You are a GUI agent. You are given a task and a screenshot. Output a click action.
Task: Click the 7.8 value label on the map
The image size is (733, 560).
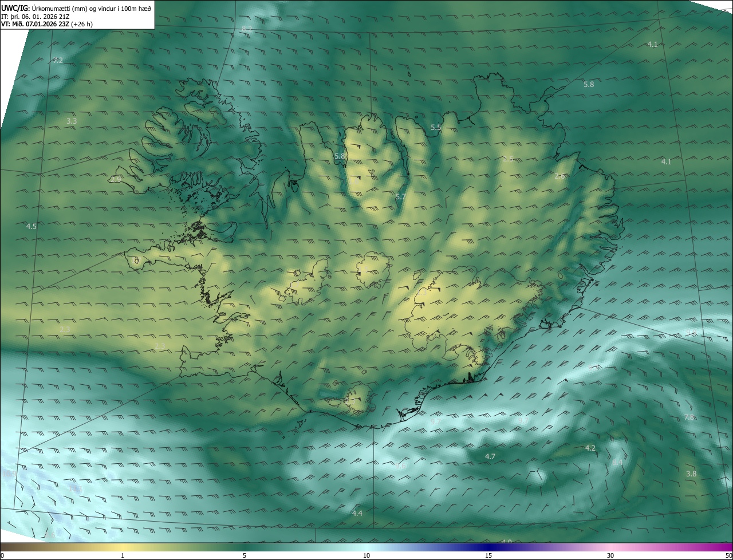689,417
